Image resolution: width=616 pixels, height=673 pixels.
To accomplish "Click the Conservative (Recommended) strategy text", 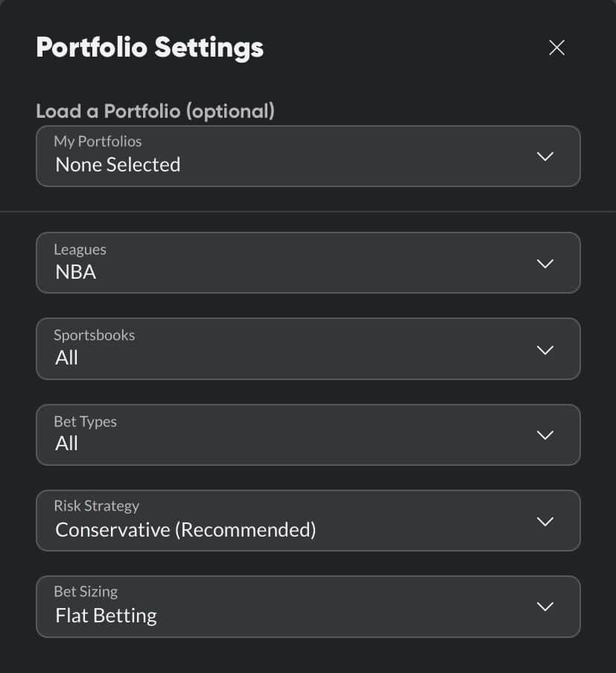I will [x=185, y=530].
